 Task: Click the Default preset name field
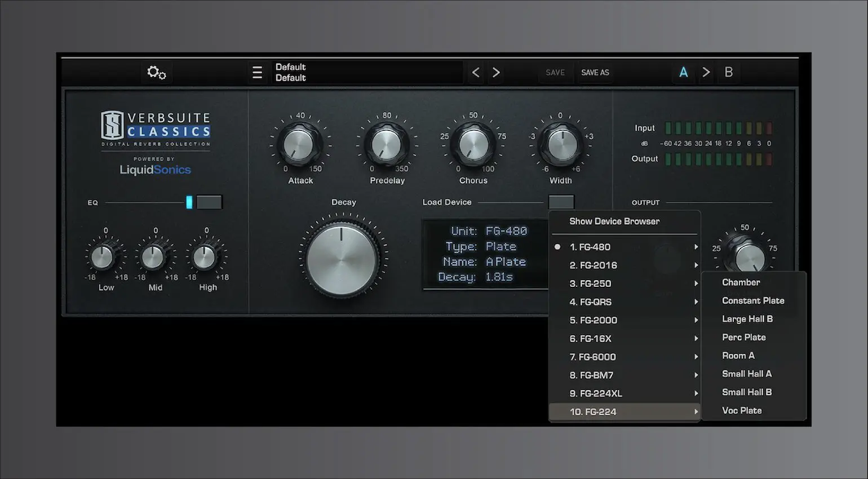click(366, 72)
